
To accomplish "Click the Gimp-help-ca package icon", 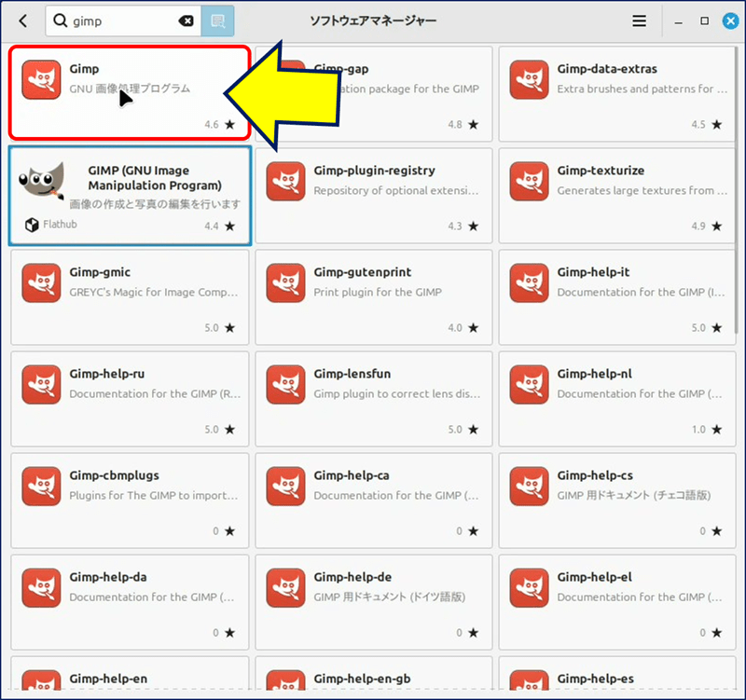I will tap(285, 487).
